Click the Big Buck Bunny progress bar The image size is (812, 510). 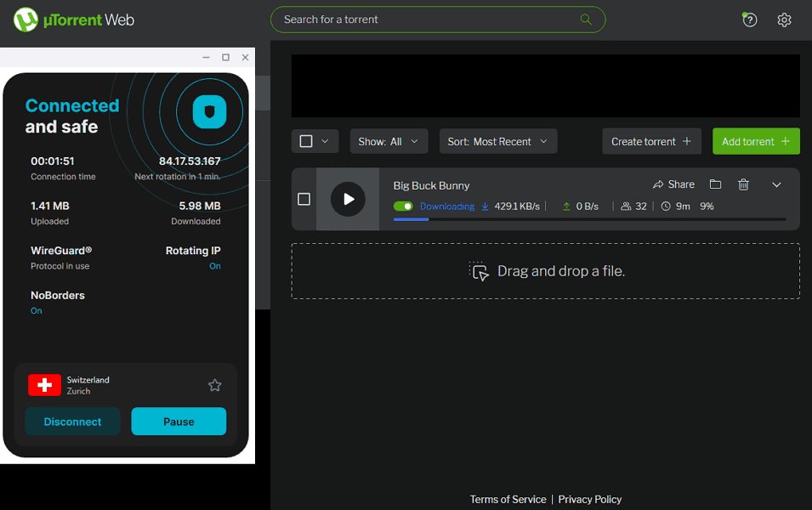589,219
